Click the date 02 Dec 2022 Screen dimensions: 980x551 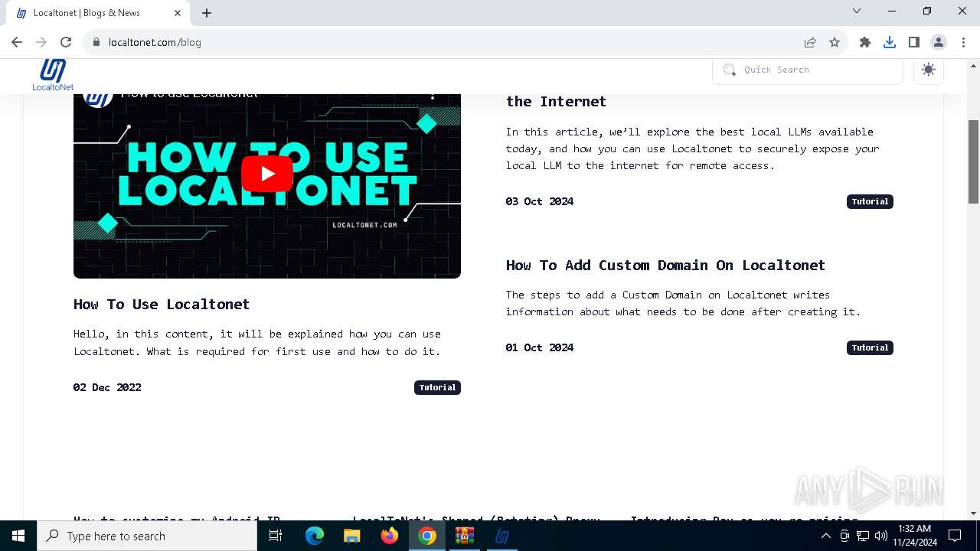pos(107,387)
